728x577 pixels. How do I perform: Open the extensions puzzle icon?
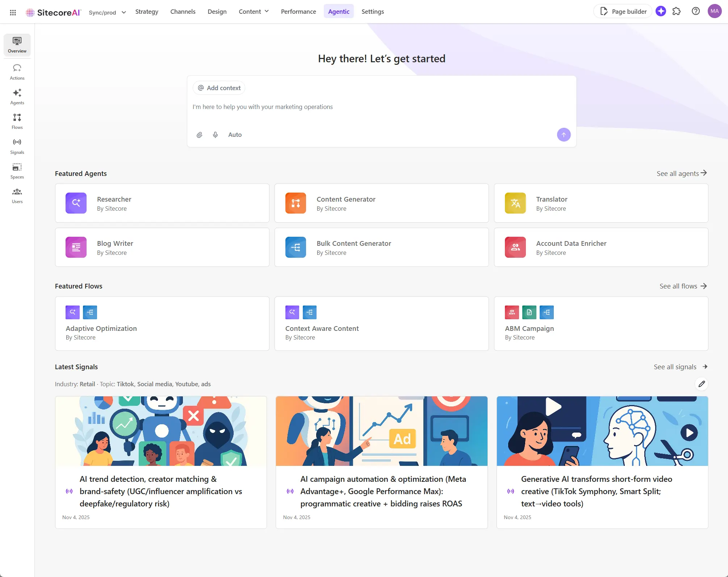point(677,12)
